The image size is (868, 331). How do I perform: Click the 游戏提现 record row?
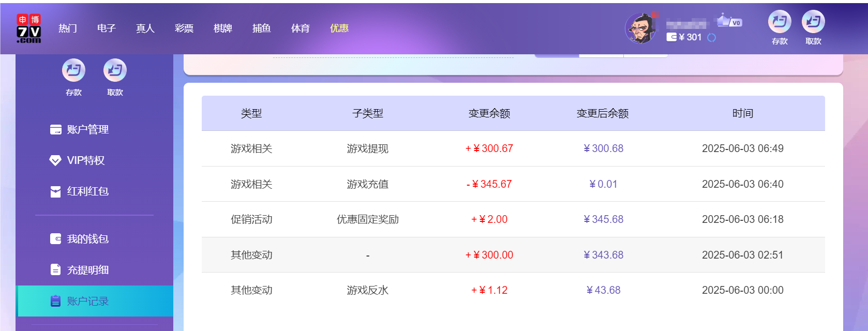[367, 149]
